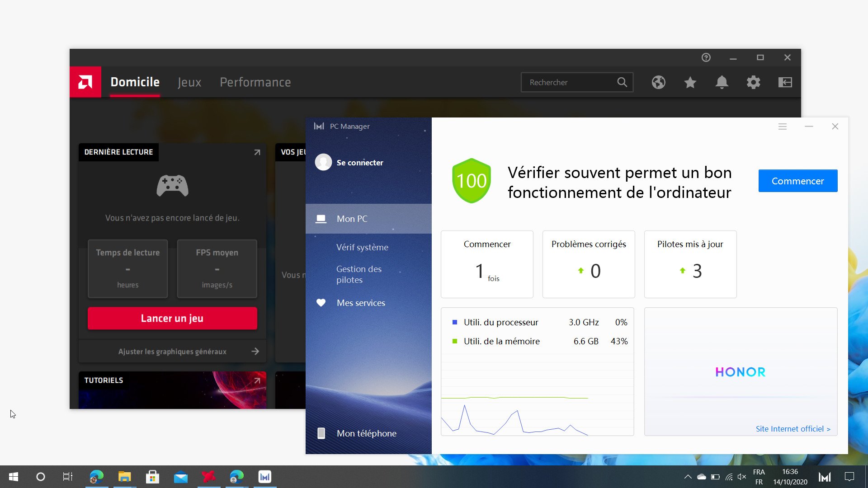The height and width of the screenshot is (488, 868).
Task: Click the user avatar next to Se connecter
Action: 323,162
